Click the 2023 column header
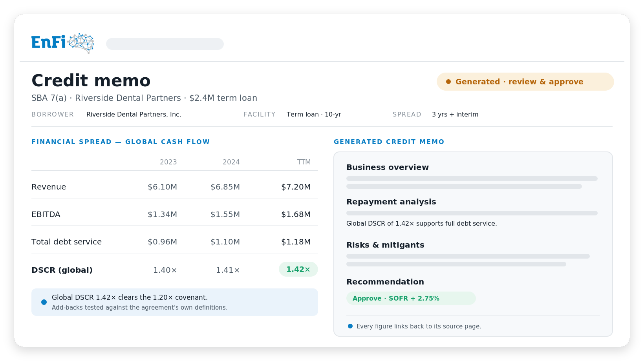 click(168, 162)
